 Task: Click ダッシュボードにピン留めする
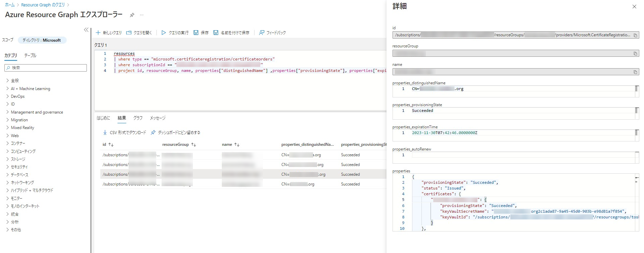(175, 133)
